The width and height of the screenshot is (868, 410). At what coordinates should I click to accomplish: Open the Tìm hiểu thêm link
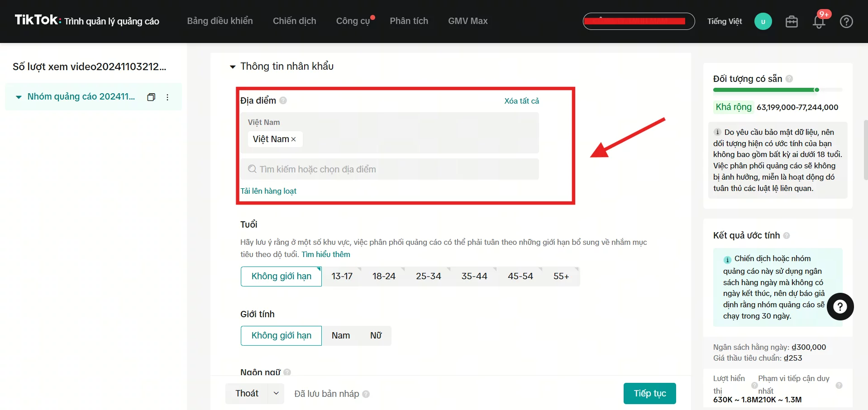[x=326, y=254]
